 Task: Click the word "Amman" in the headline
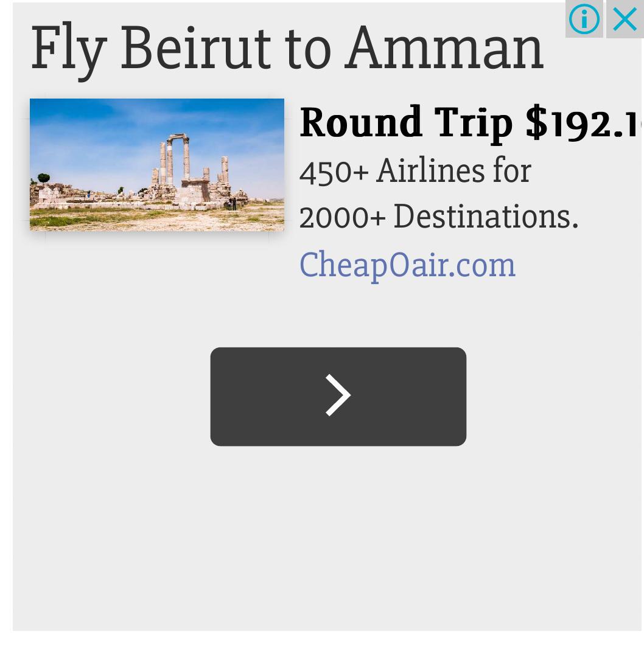pyautogui.click(x=444, y=48)
